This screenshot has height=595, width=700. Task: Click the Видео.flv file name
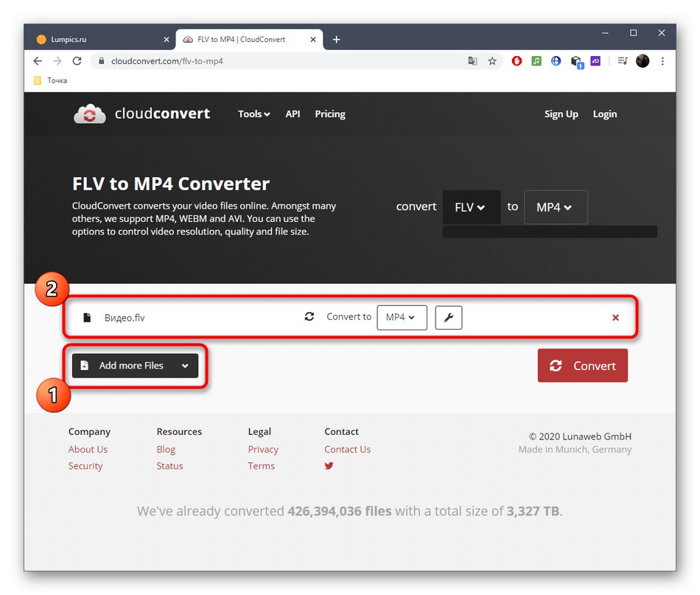[125, 318]
